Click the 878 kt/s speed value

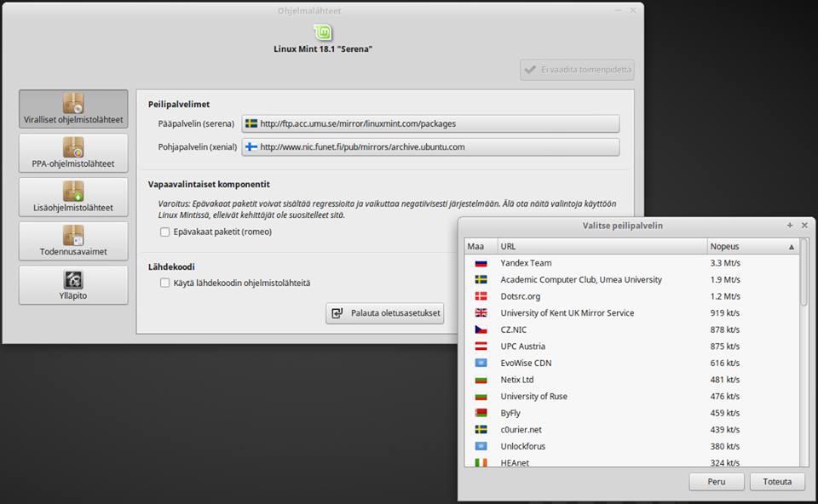(x=724, y=330)
